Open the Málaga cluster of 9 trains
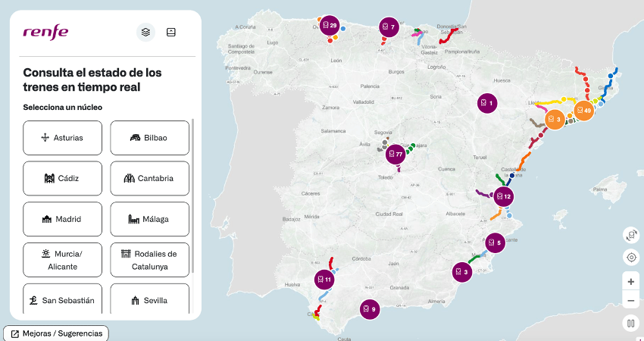The width and height of the screenshot is (644, 341). [370, 309]
